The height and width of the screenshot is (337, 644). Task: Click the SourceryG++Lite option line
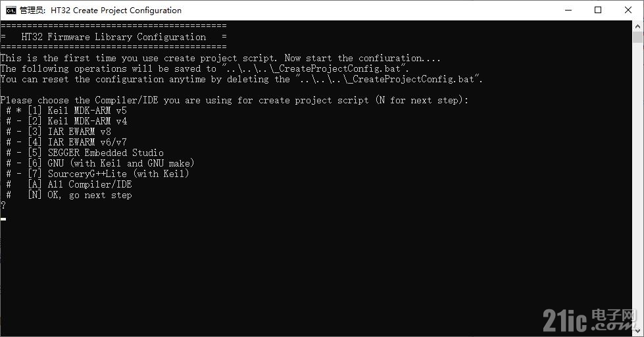click(98, 174)
